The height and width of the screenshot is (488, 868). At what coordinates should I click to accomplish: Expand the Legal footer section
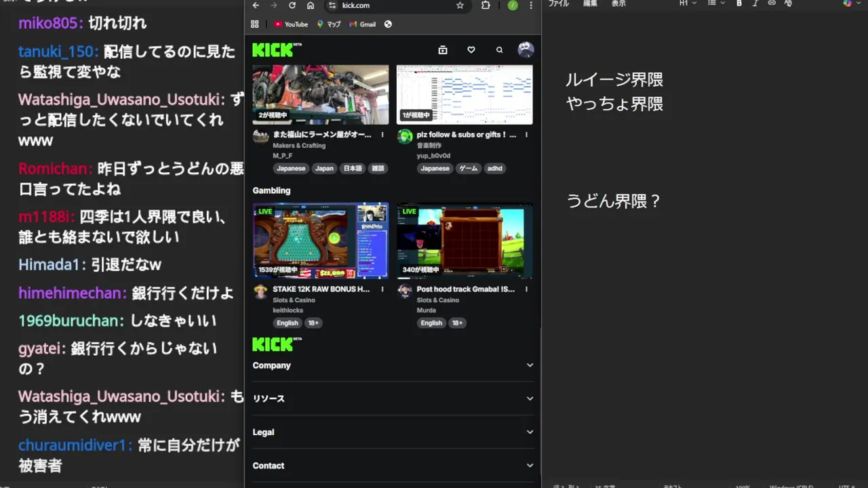pos(393,432)
